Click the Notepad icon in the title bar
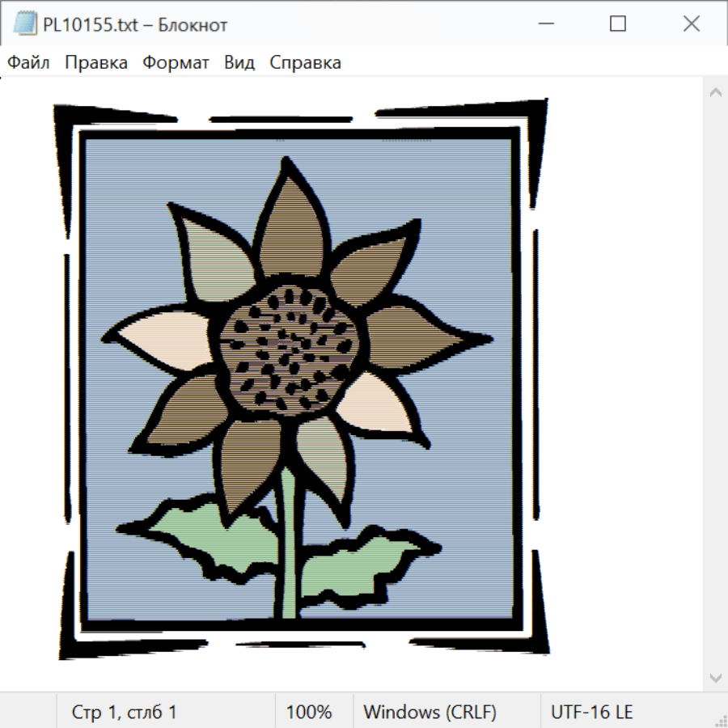728x728 pixels. [26, 24]
